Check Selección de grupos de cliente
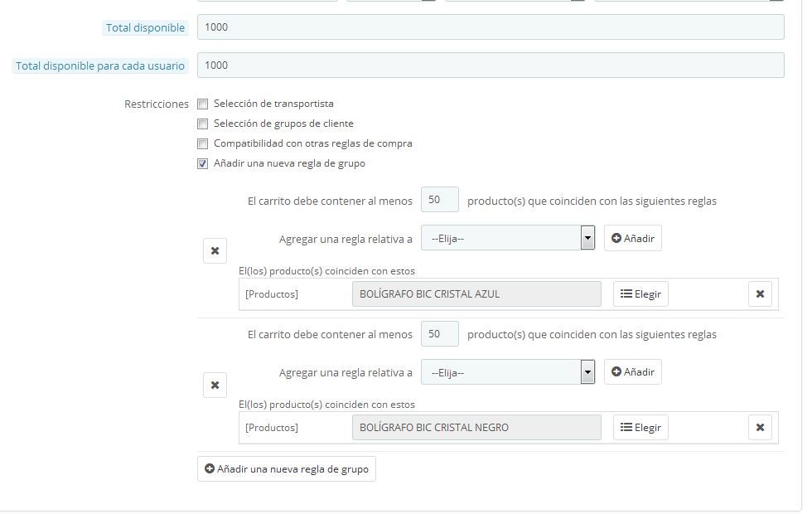 pyautogui.click(x=203, y=124)
